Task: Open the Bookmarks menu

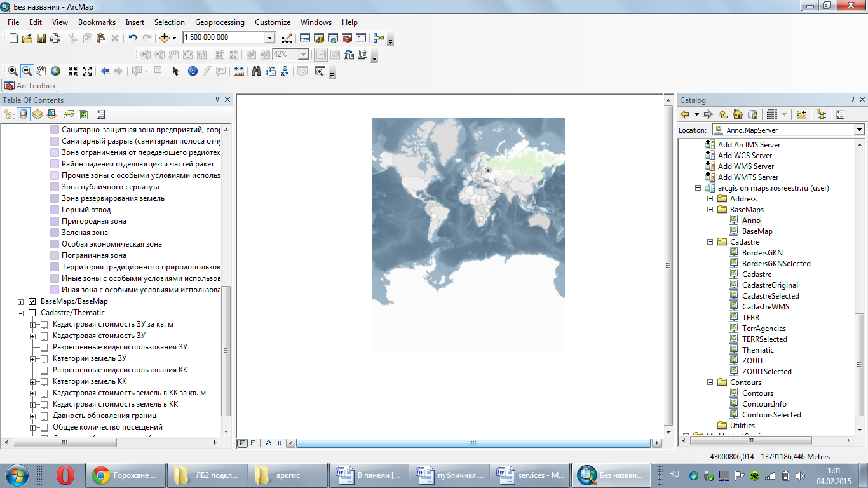Action: 97,22
